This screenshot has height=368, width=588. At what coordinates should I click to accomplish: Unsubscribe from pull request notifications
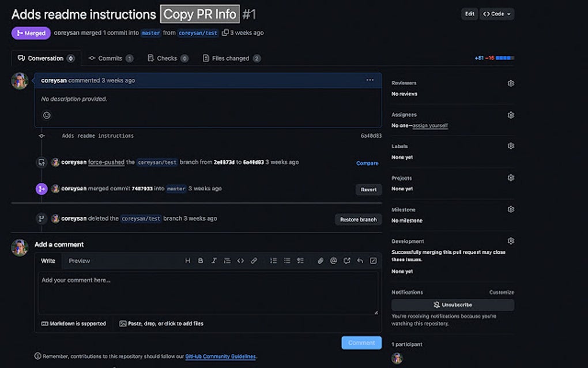pos(453,305)
